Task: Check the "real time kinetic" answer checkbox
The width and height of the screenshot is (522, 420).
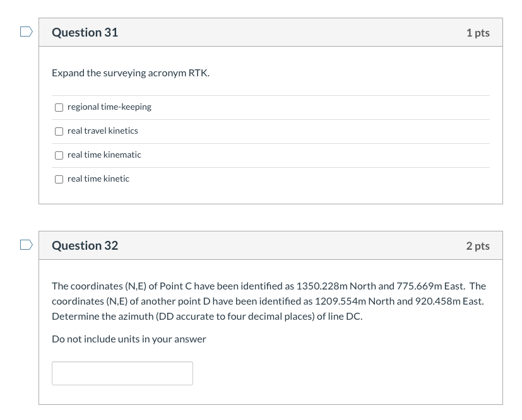Action: coord(59,179)
